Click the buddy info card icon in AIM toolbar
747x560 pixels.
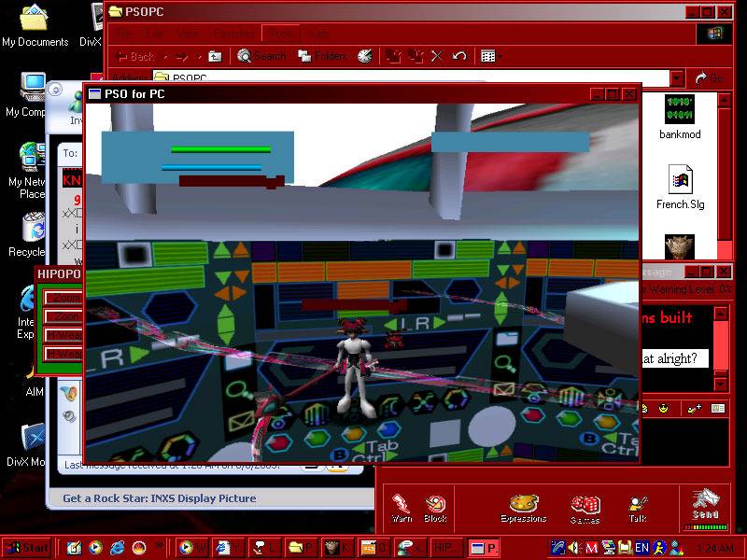pos(717,409)
